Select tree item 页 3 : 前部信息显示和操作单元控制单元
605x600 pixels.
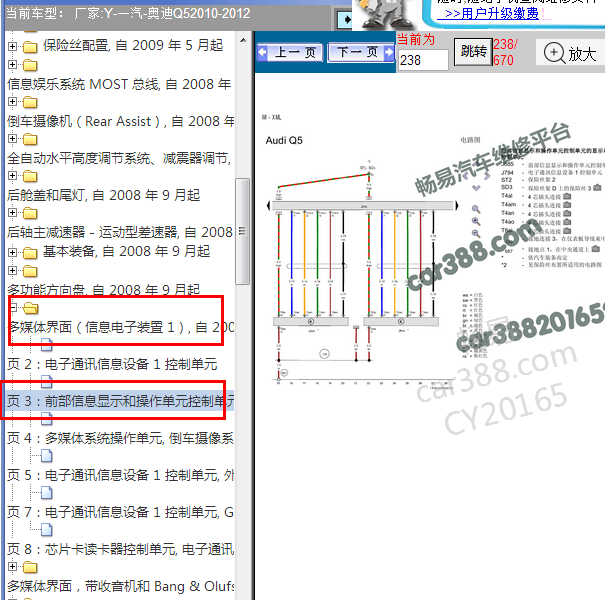coord(120,401)
